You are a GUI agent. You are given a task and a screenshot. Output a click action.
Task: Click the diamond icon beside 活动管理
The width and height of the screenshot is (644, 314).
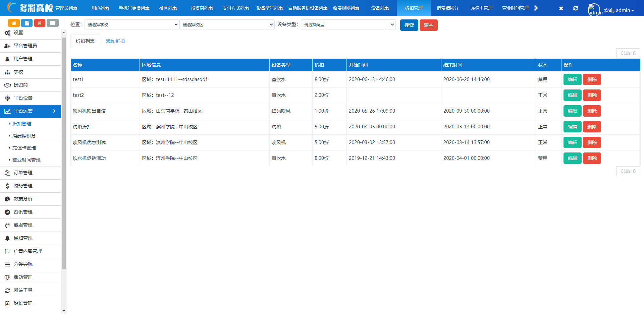(x=7, y=277)
